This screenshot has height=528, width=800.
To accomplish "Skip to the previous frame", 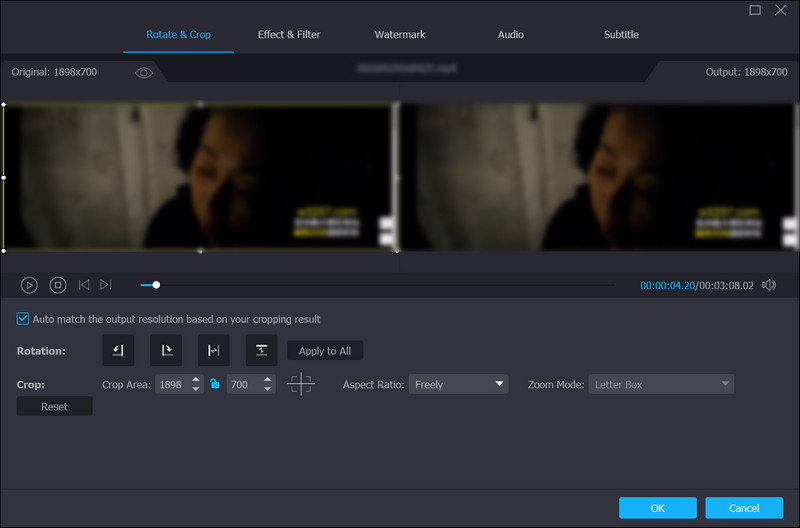I will click(84, 285).
